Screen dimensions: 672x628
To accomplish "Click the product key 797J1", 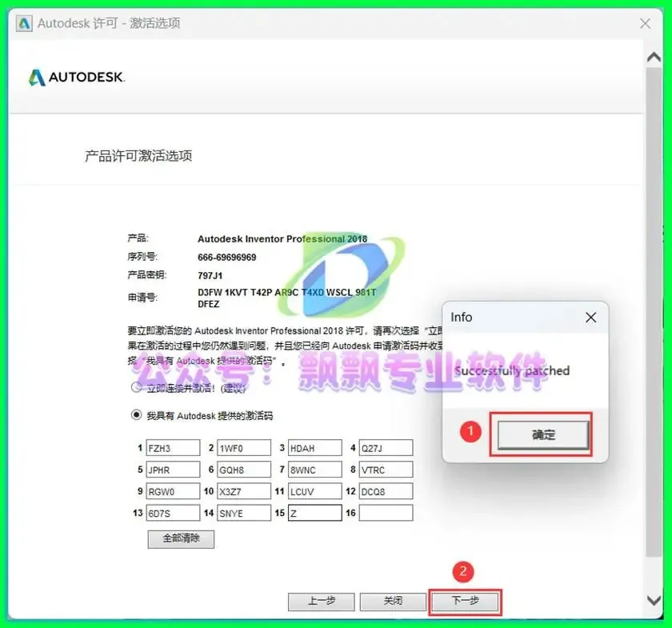I will 210,276.
